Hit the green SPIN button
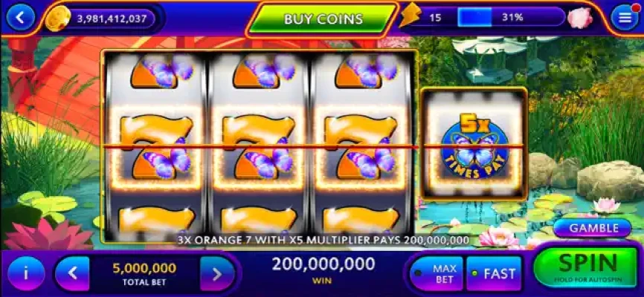644x297 pixels. (x=588, y=267)
